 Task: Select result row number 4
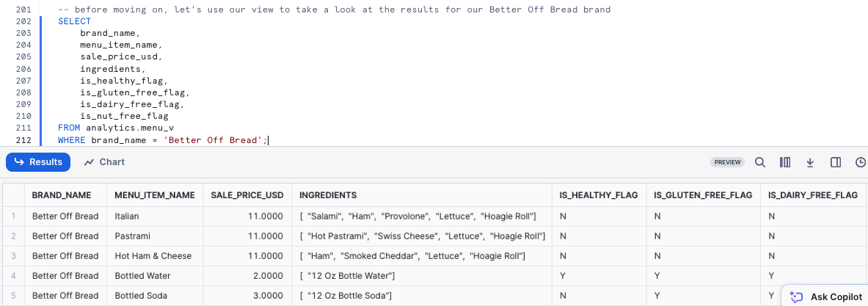tap(14, 276)
